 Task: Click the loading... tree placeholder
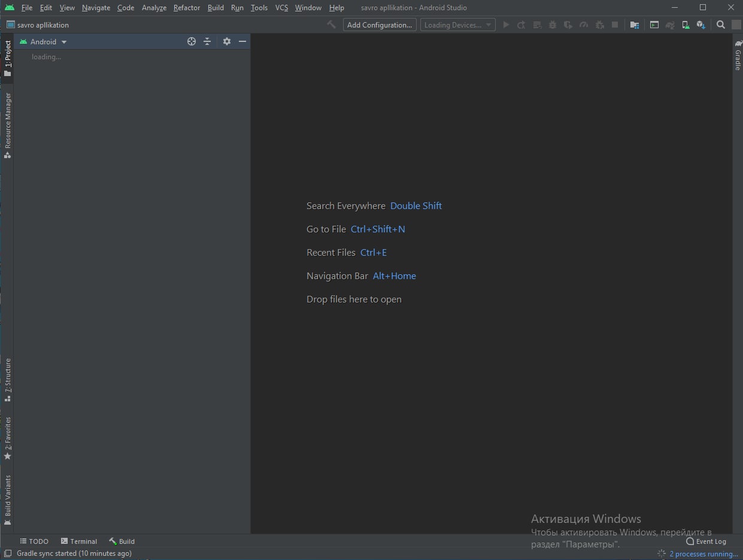(x=46, y=57)
